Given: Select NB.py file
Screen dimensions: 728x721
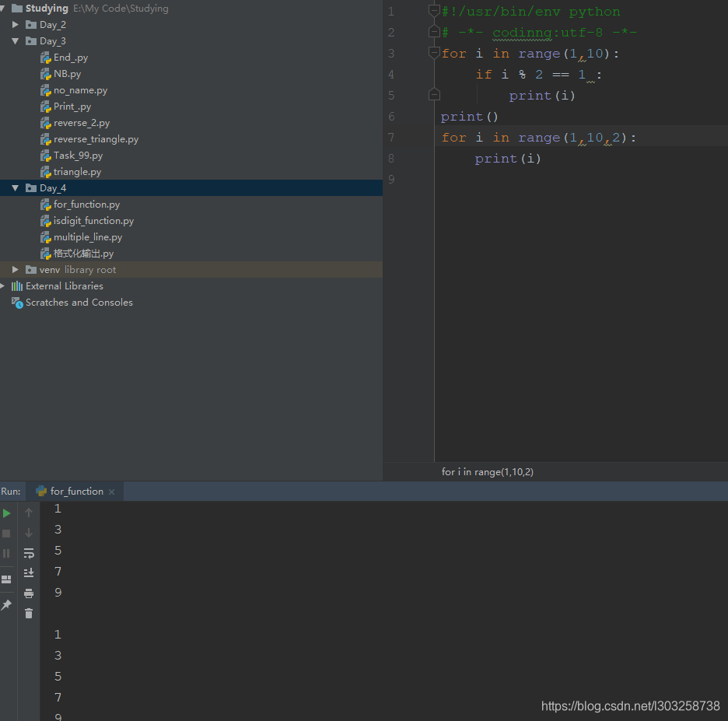Looking at the screenshot, I should coord(67,73).
